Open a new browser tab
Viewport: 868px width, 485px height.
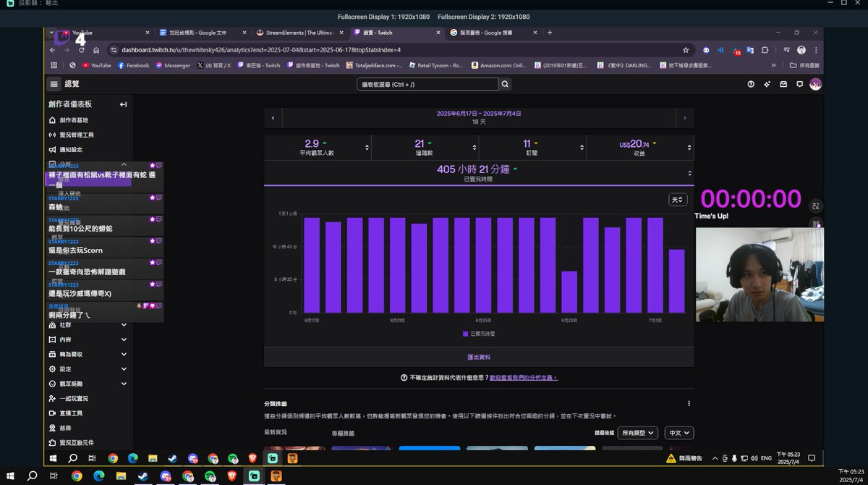pos(550,33)
